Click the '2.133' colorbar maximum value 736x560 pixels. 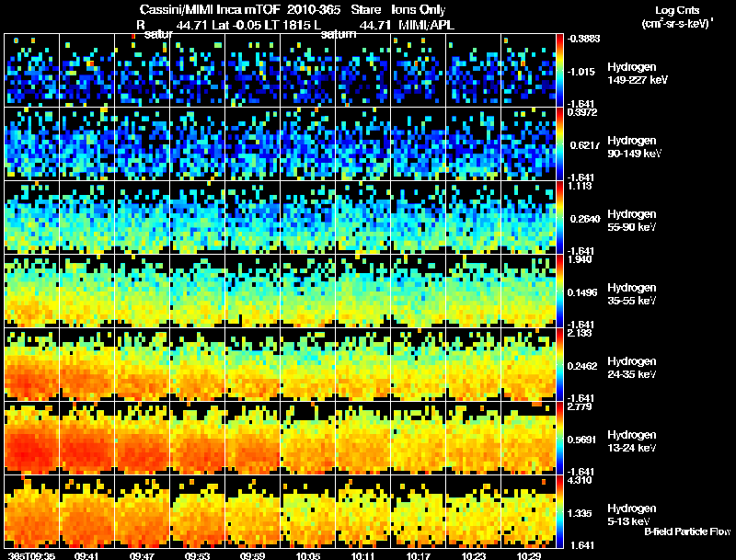tap(580, 333)
